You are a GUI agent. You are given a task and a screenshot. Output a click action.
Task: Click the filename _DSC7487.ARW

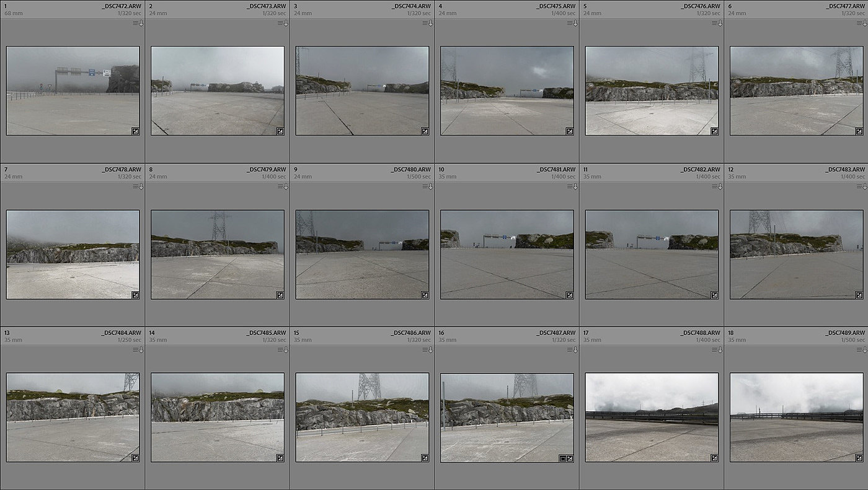tap(556, 333)
